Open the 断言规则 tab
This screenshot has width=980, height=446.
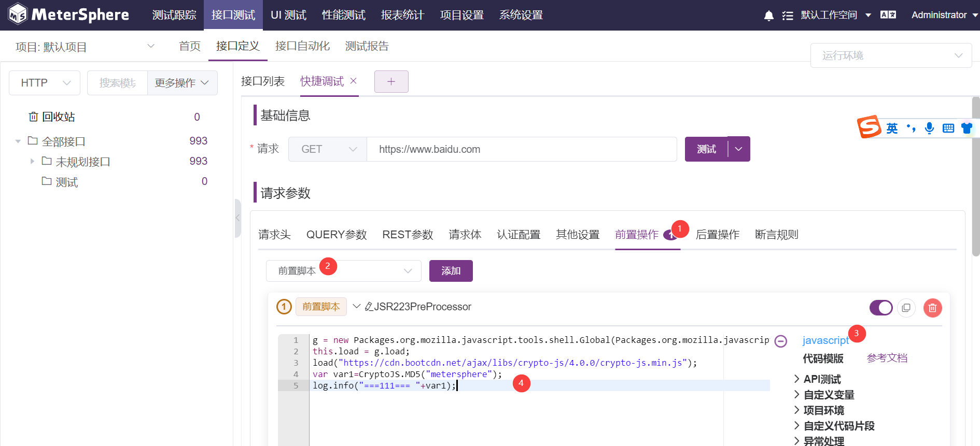(x=777, y=235)
